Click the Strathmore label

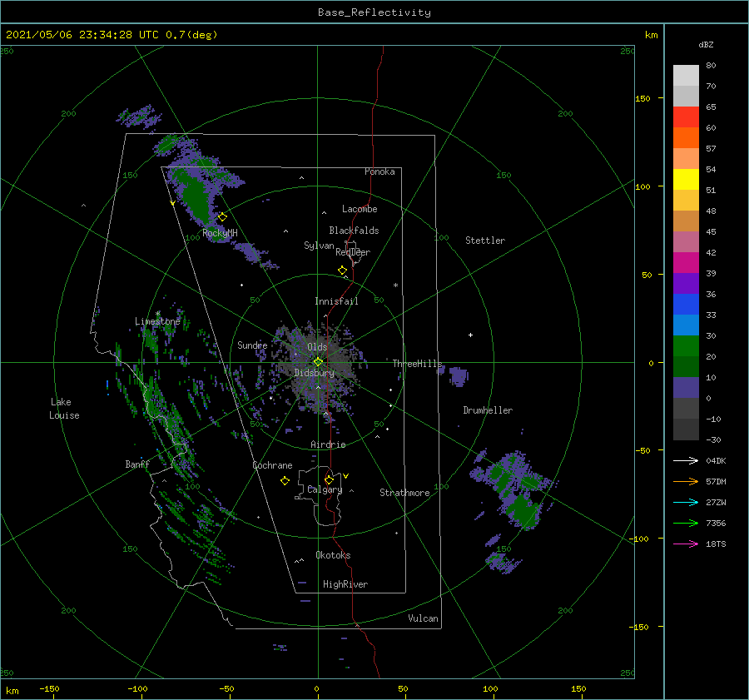pyautogui.click(x=404, y=493)
